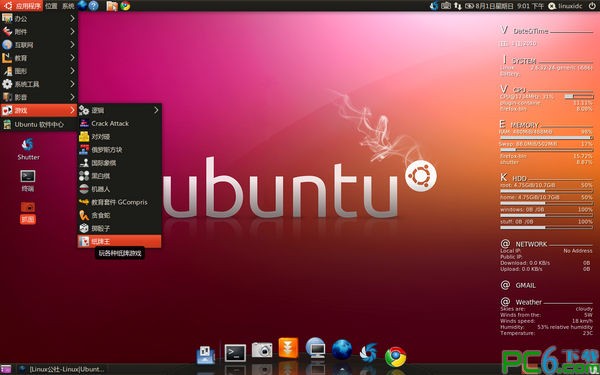The height and width of the screenshot is (375, 600).
Task: Click the Shutter tray icon in top panel
Action: [x=434, y=6]
